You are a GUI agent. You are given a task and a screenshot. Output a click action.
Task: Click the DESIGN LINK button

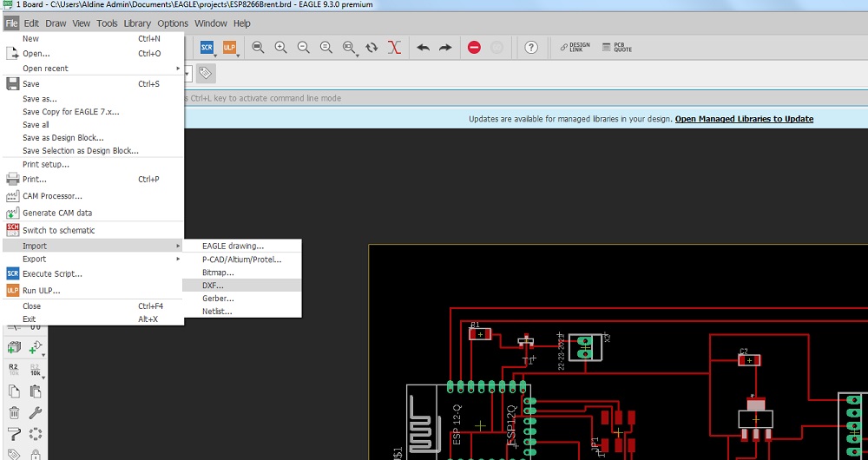pos(575,48)
